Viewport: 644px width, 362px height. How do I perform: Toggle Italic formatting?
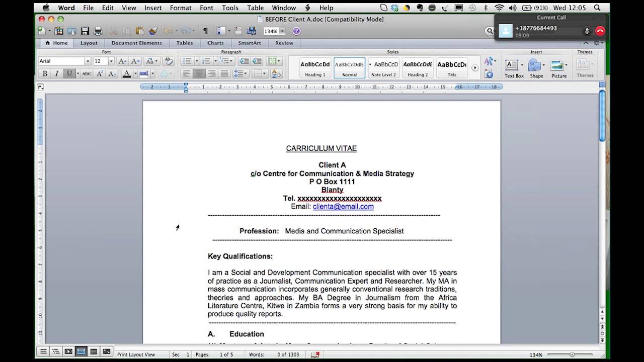click(57, 74)
